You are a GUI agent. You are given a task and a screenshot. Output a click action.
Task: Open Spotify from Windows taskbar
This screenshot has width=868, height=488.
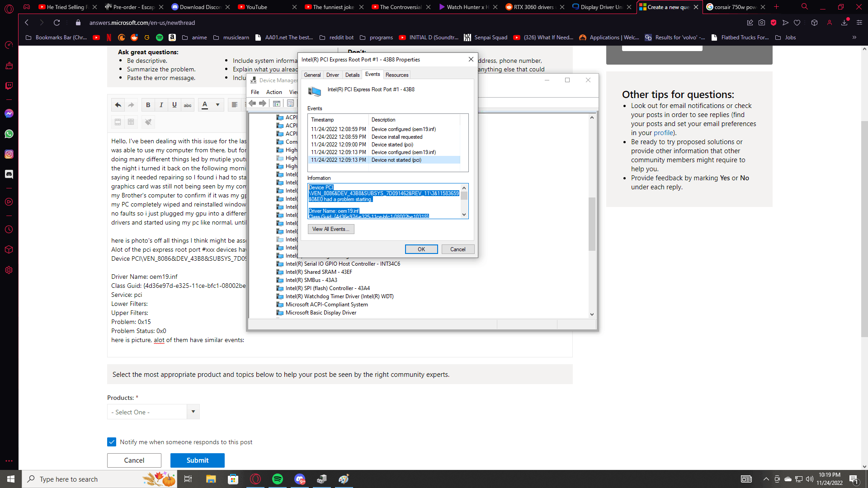(278, 479)
